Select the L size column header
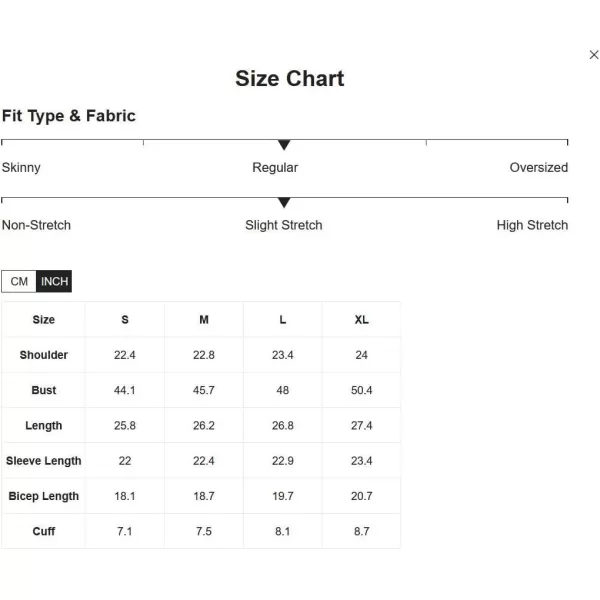Screen dimensions: 600x600 (x=283, y=320)
